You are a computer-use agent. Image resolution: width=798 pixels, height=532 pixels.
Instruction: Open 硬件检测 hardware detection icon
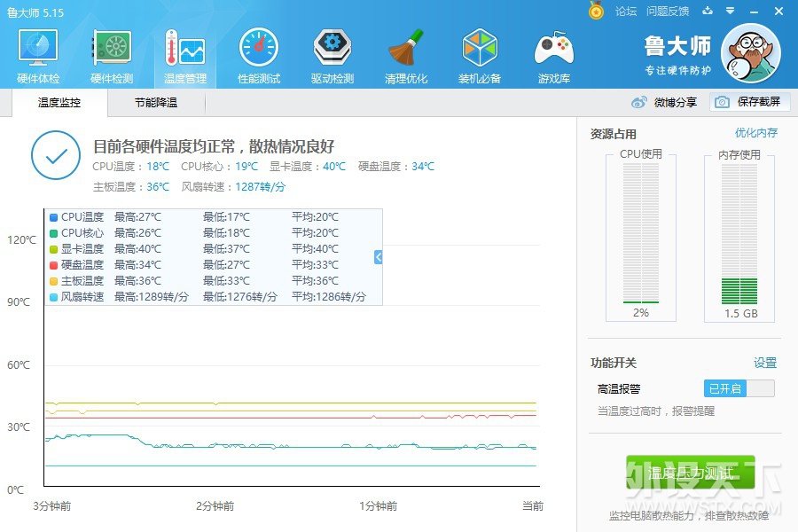[x=112, y=47]
